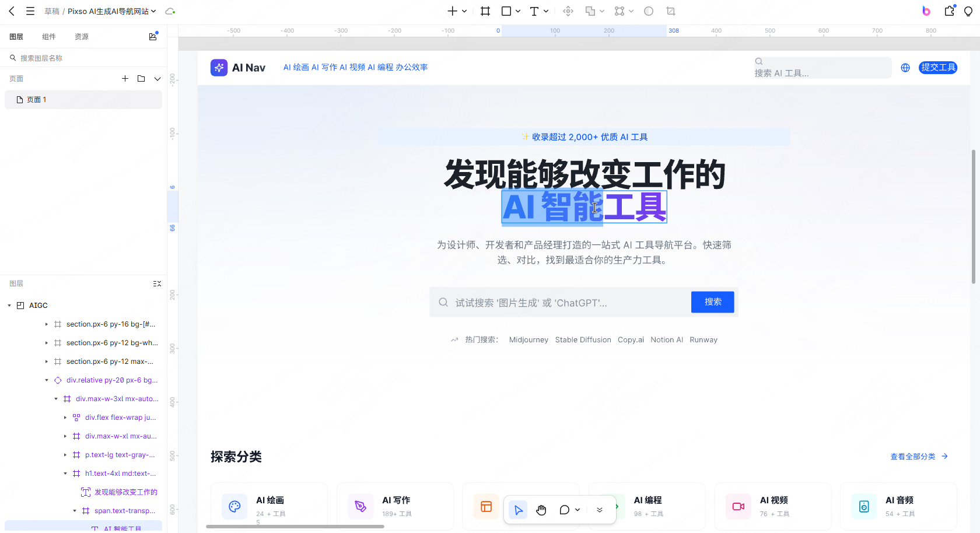Screen dimensions: 980x533
Task: Open the text tool dropdown arrow
Action: [x=546, y=11]
